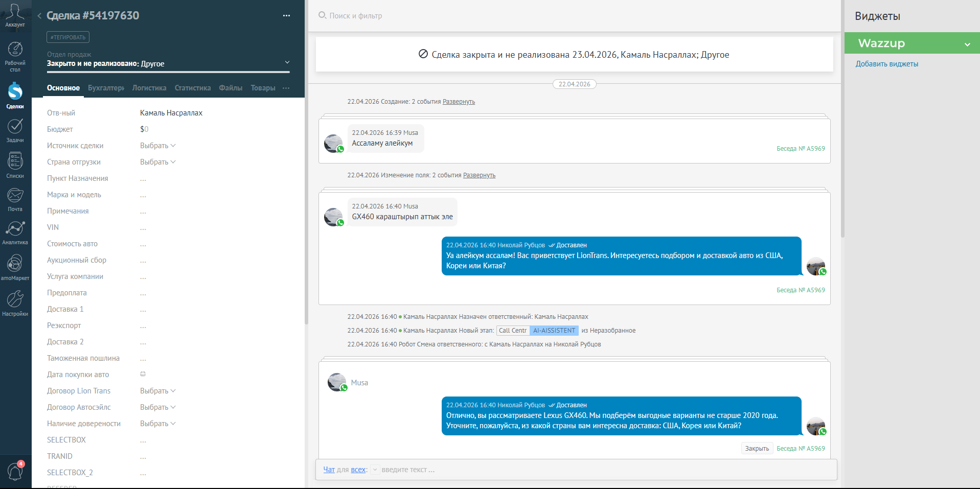980x489 pixels.
Task: Open Страна отгрузки Выбрать dropdown
Action: pyautogui.click(x=157, y=162)
